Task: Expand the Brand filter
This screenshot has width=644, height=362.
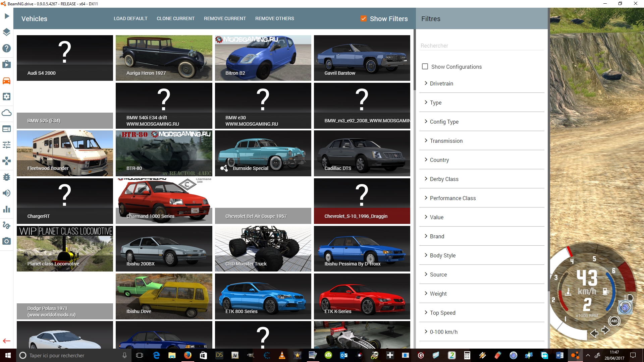Action: coord(482,236)
